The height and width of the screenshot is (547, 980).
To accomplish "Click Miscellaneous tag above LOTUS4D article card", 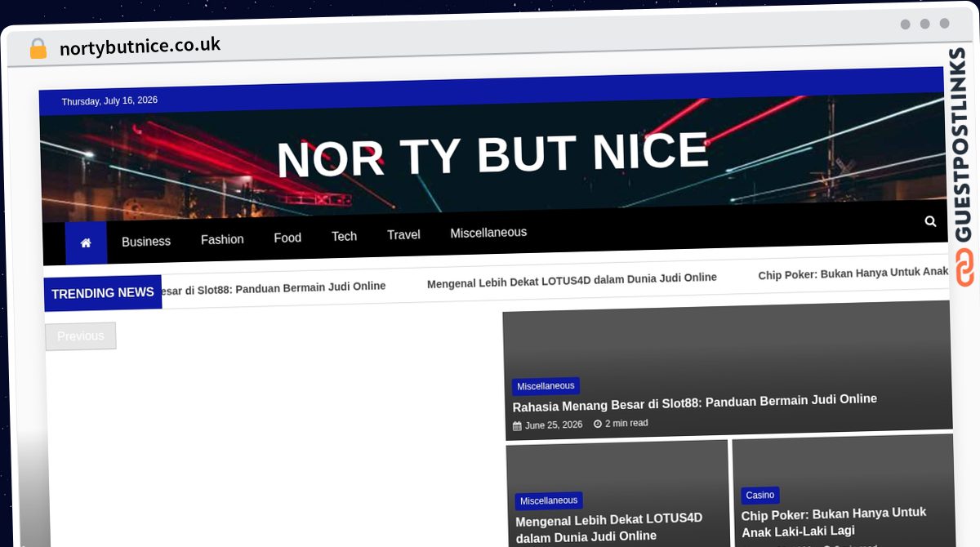I will pyautogui.click(x=549, y=500).
